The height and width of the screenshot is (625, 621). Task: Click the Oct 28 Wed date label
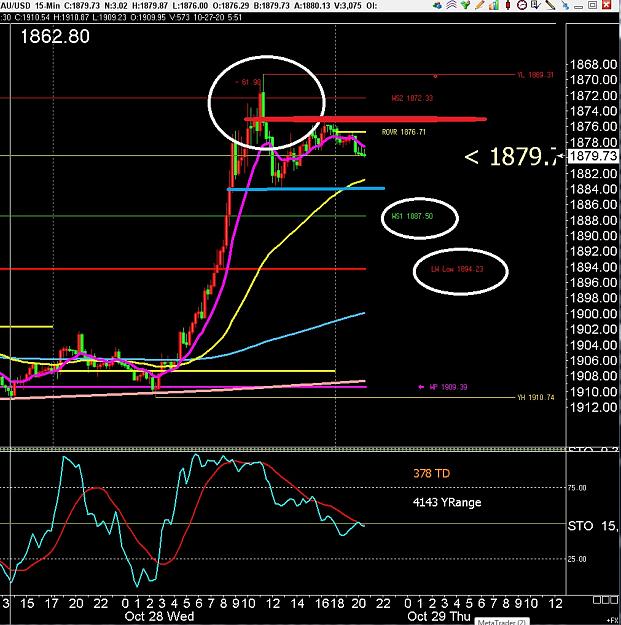159,616
